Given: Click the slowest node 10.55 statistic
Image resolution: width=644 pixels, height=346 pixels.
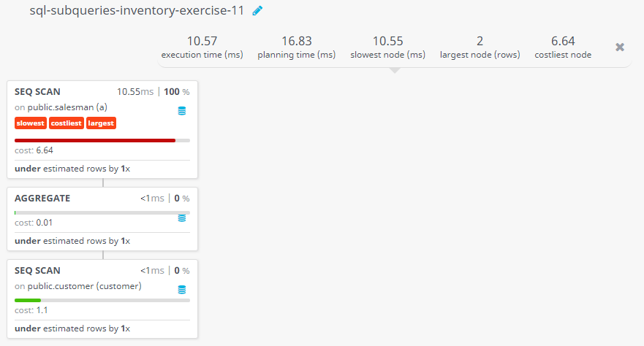Looking at the screenshot, I should (387, 47).
